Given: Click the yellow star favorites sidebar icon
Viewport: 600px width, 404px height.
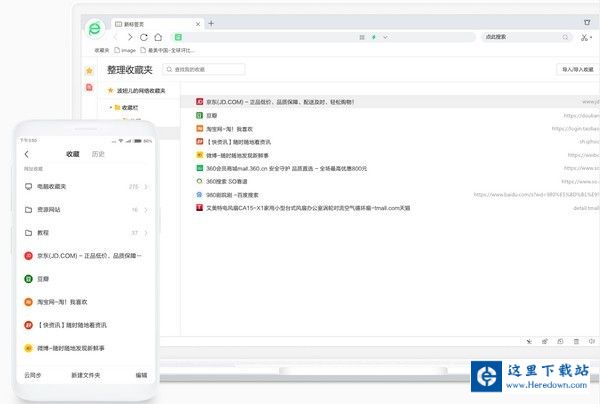Looking at the screenshot, I should [x=89, y=71].
